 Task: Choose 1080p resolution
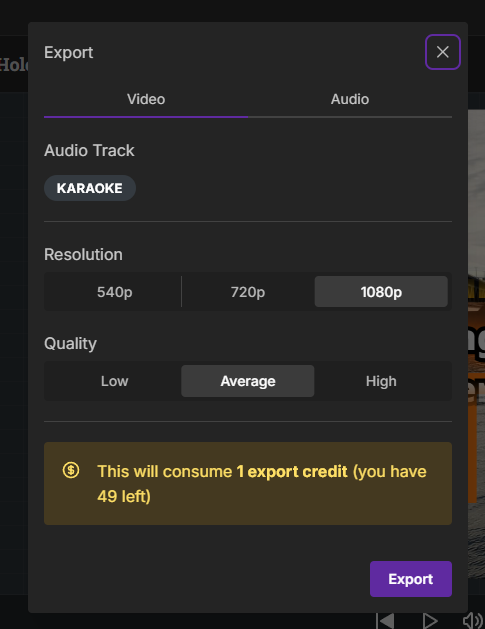(381, 292)
